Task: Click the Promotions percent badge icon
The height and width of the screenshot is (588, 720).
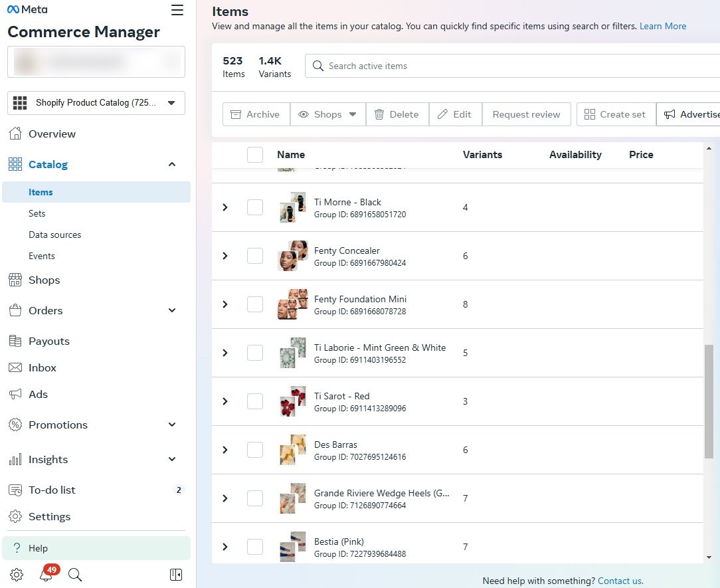Action: pyautogui.click(x=15, y=425)
